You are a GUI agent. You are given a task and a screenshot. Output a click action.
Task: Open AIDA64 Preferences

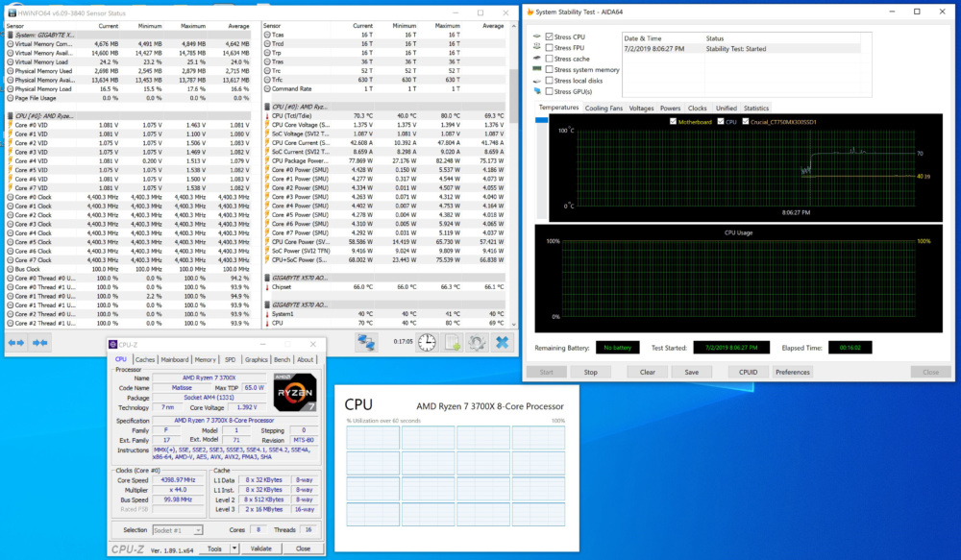pyautogui.click(x=793, y=372)
